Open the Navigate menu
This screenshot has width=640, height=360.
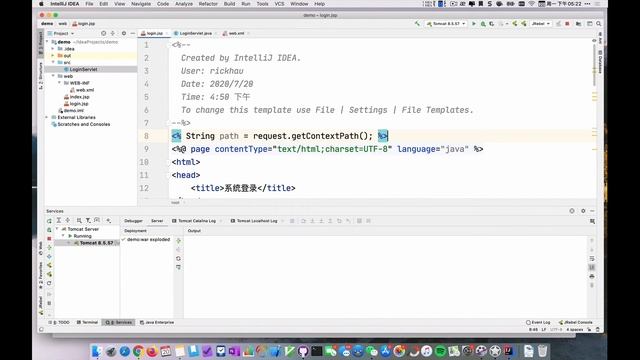pyautogui.click(x=141, y=4)
